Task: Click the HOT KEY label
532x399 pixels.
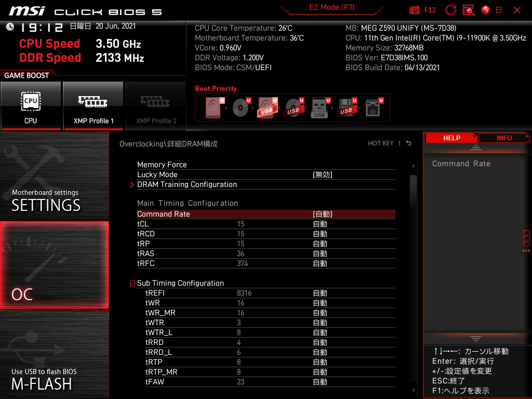Action: (x=381, y=143)
